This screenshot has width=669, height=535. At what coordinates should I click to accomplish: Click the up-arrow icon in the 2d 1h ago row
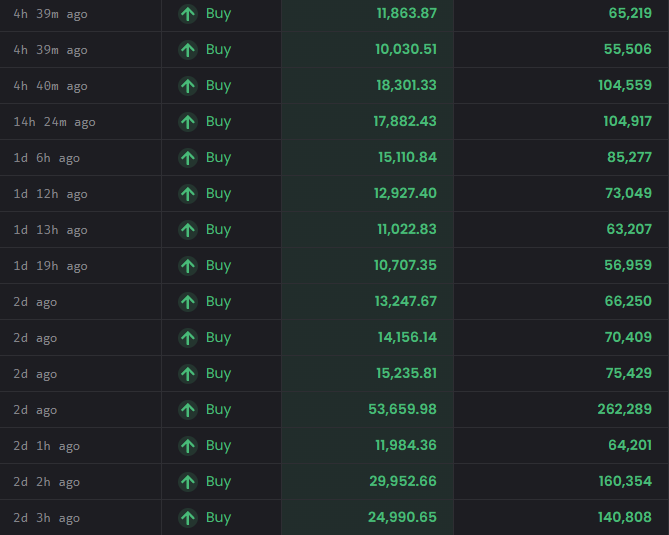click(x=188, y=446)
